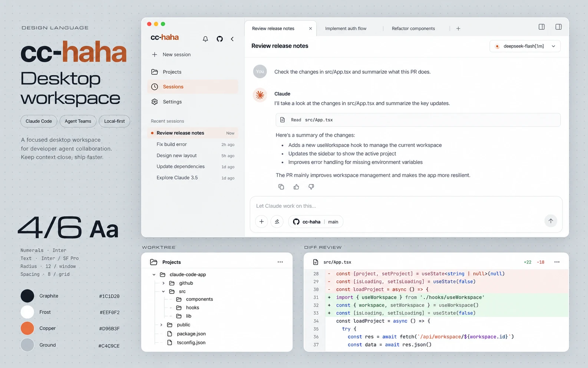Focus the 'Let Claude work on this...' input
The image size is (588, 368).
[x=406, y=206]
